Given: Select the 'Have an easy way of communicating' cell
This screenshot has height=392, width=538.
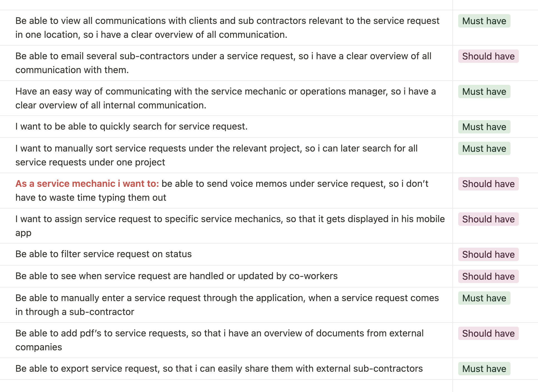Looking at the screenshot, I should point(226,98).
